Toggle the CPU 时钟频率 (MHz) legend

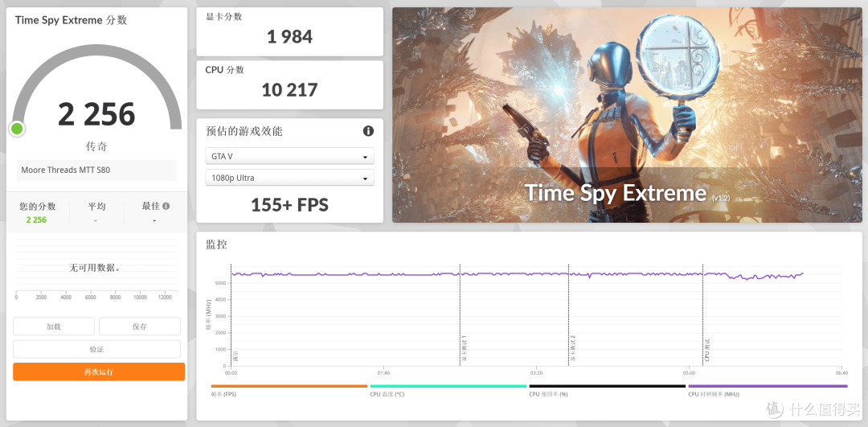[x=768, y=390]
